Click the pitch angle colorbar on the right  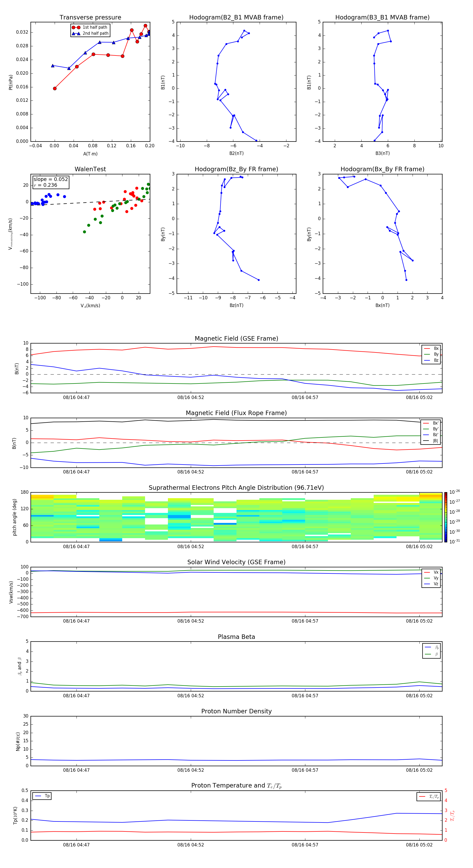[446, 517]
